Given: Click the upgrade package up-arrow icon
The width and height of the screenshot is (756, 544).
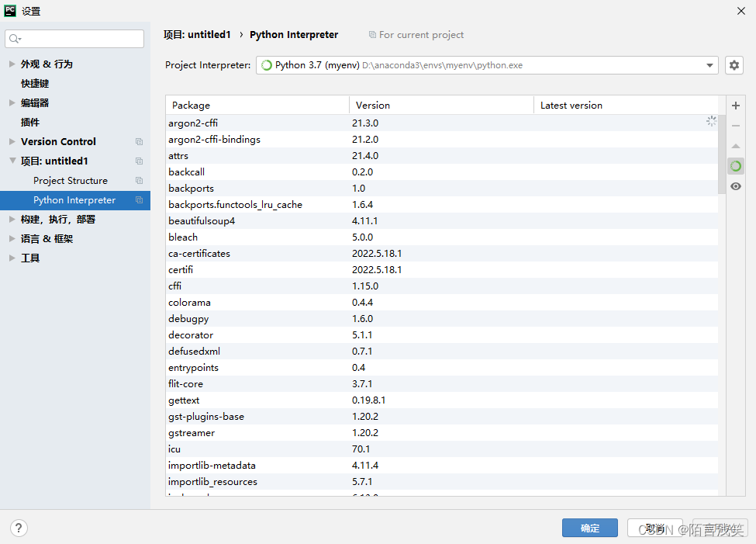Looking at the screenshot, I should pyautogui.click(x=736, y=146).
